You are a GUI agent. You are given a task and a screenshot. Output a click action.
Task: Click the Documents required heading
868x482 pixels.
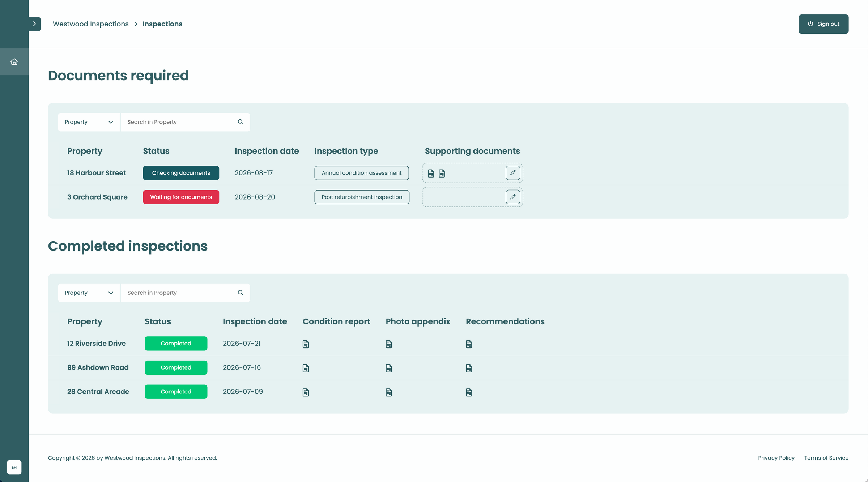click(118, 76)
